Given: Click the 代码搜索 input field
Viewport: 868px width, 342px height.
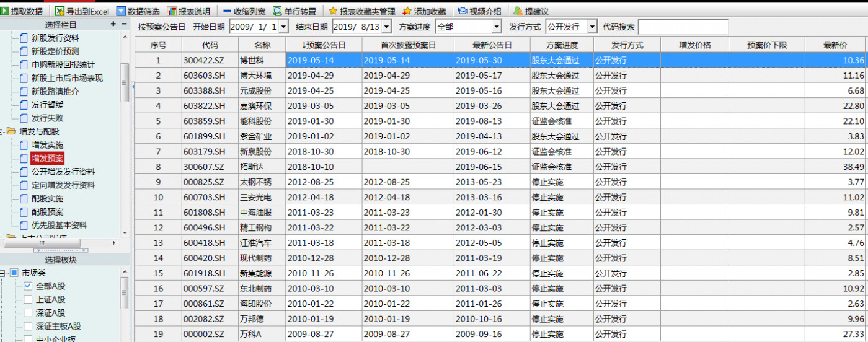Looking at the screenshot, I should pyautogui.click(x=683, y=27).
